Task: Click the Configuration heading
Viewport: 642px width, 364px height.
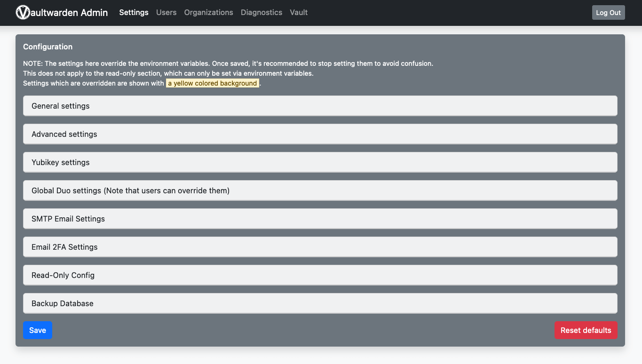Action: coord(48,47)
